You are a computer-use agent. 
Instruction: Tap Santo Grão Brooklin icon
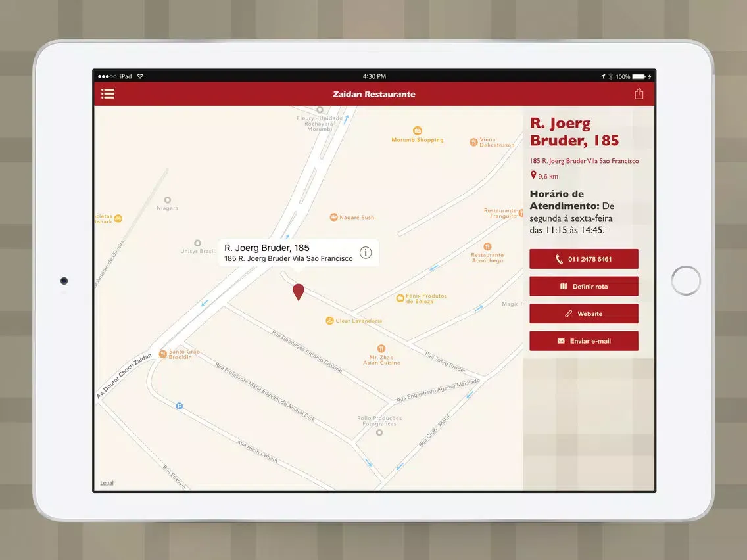tap(162, 354)
